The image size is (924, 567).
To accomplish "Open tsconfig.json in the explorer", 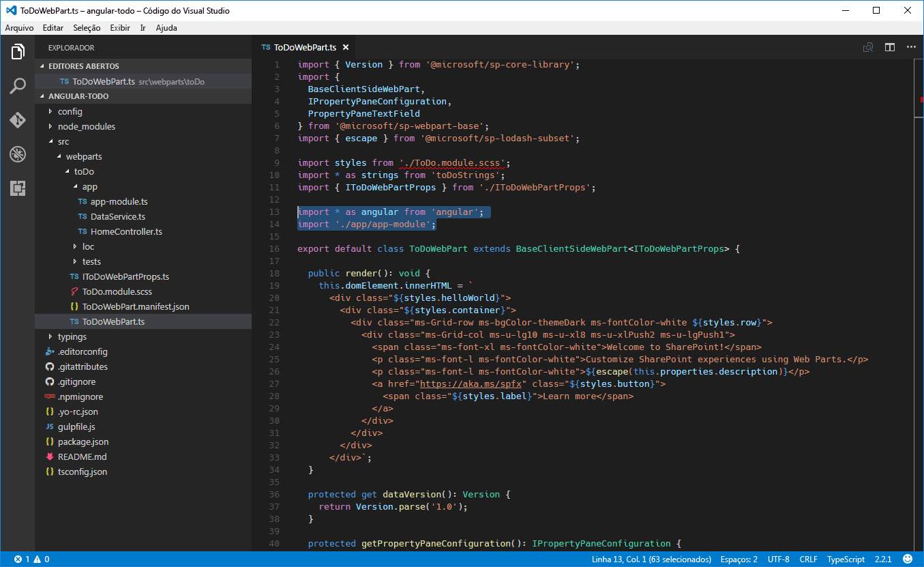I will tap(143, 471).
